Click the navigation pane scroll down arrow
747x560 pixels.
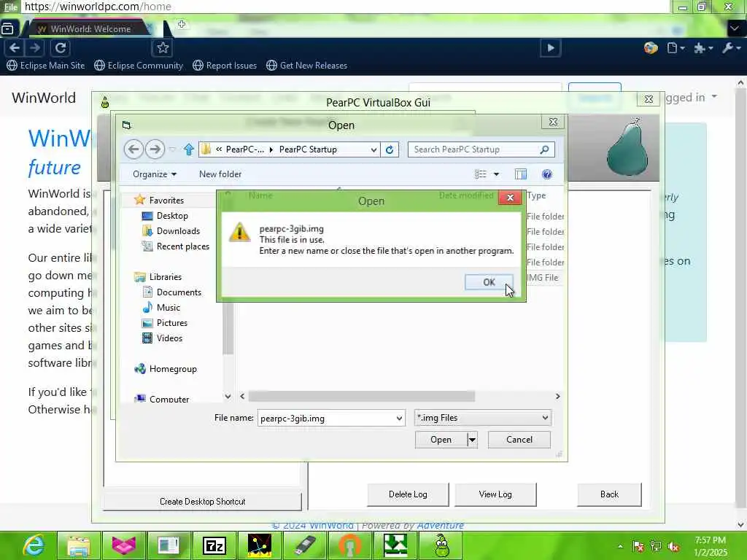click(x=228, y=396)
